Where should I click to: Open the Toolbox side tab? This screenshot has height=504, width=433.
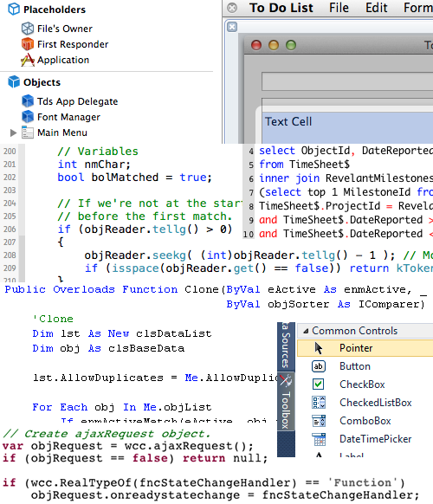pos(286,402)
